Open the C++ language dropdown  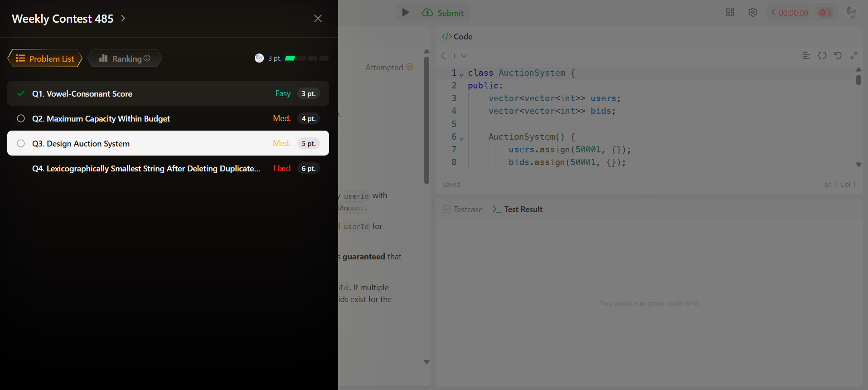453,56
